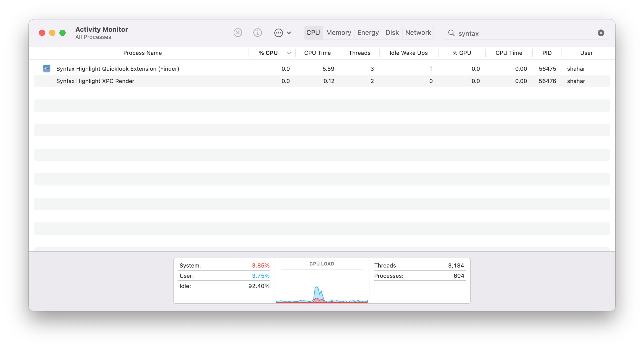Sort by Process Name column
The height and width of the screenshot is (349, 644).
coord(142,53)
